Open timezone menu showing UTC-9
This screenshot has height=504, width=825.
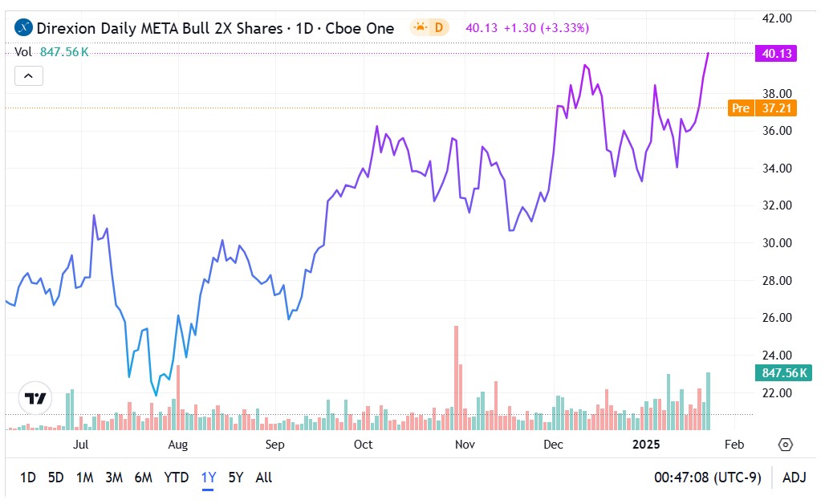(x=707, y=478)
